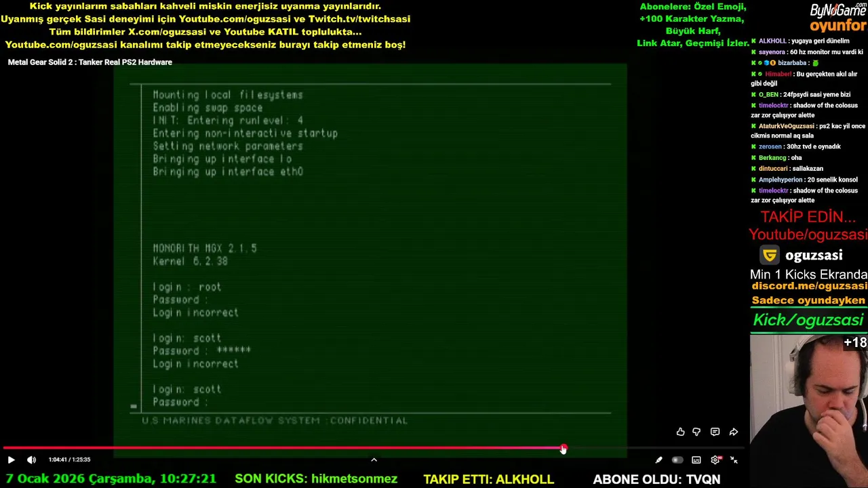Viewport: 868px width, 488px height.
Task: Click ALKHOLL's chat message
Action: click(x=800, y=41)
